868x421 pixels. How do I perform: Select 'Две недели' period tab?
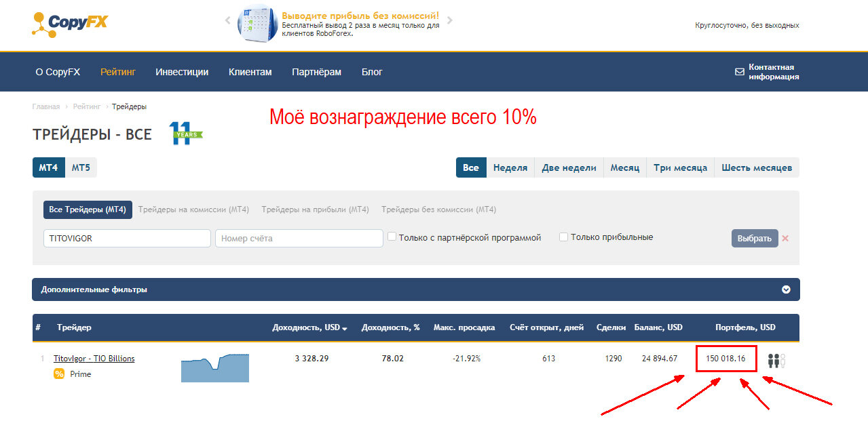[x=569, y=167]
